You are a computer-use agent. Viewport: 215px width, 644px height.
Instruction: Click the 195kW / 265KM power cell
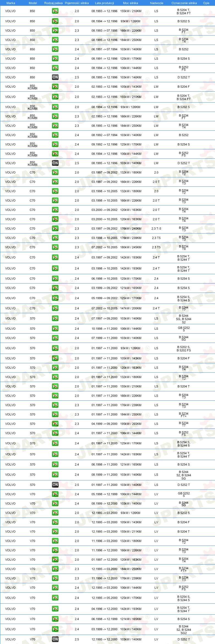click(131, 424)
